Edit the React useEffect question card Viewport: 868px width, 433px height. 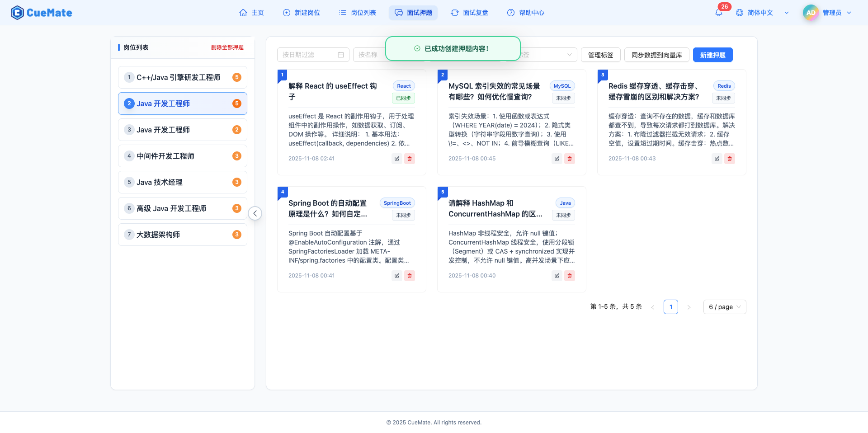(397, 159)
